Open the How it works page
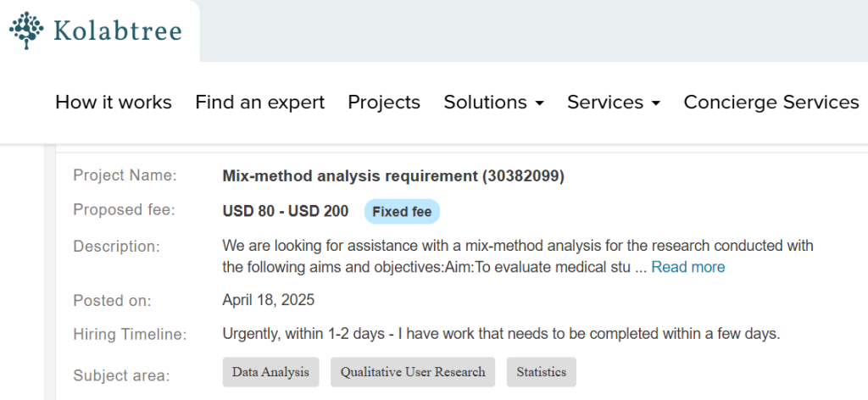 (114, 103)
